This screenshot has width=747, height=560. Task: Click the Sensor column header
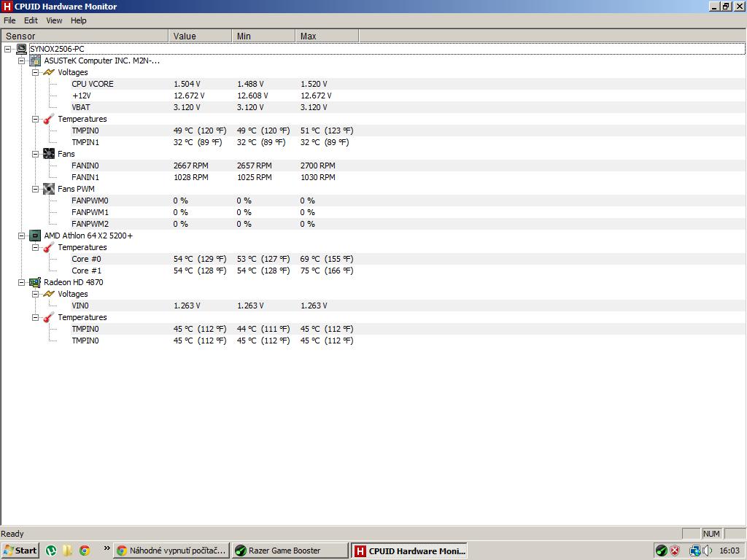coord(85,36)
